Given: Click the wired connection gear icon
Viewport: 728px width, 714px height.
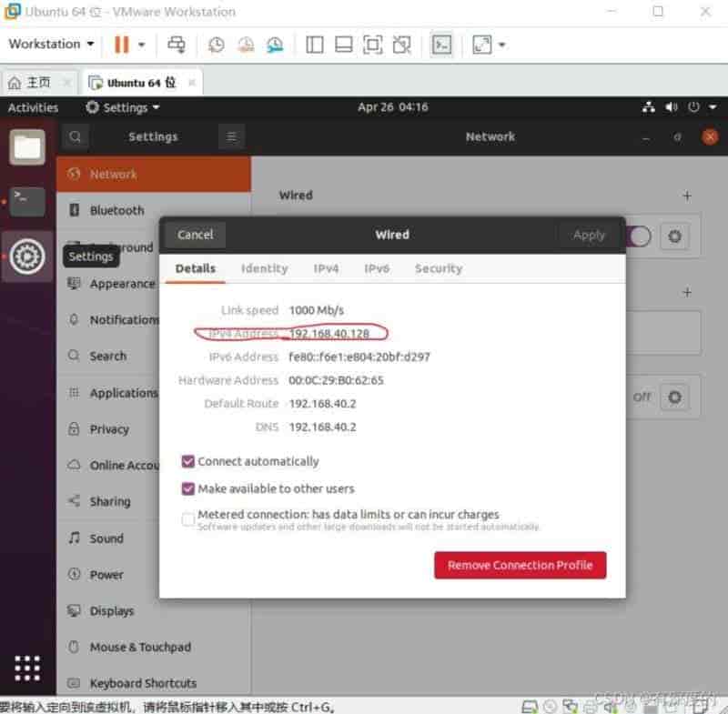Looking at the screenshot, I should click(674, 236).
